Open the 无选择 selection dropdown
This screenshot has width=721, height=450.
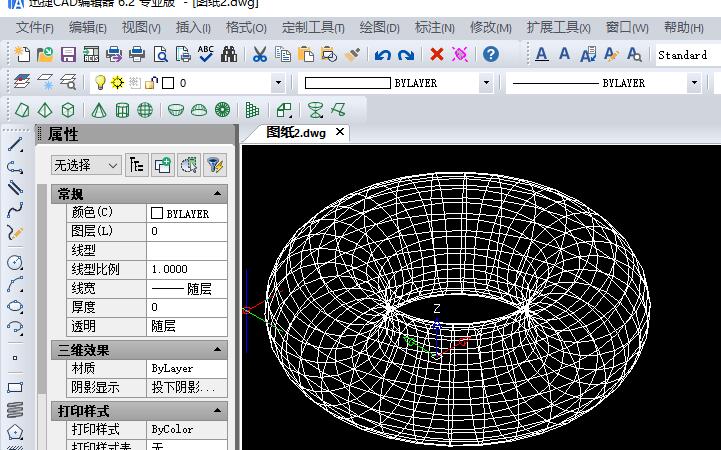(x=86, y=165)
